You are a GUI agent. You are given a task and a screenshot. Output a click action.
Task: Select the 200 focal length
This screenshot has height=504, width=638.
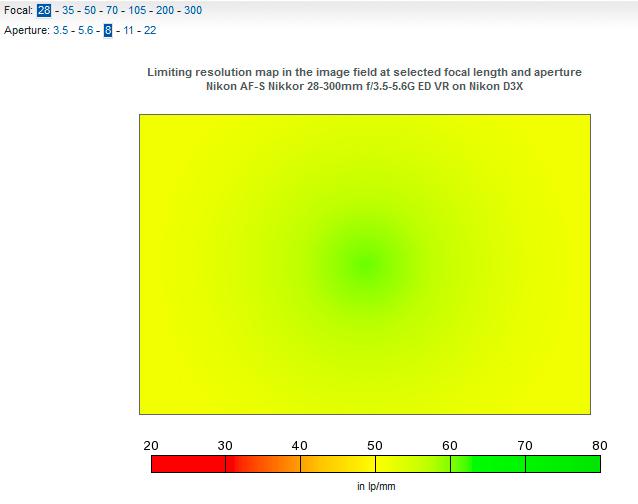[x=165, y=10]
